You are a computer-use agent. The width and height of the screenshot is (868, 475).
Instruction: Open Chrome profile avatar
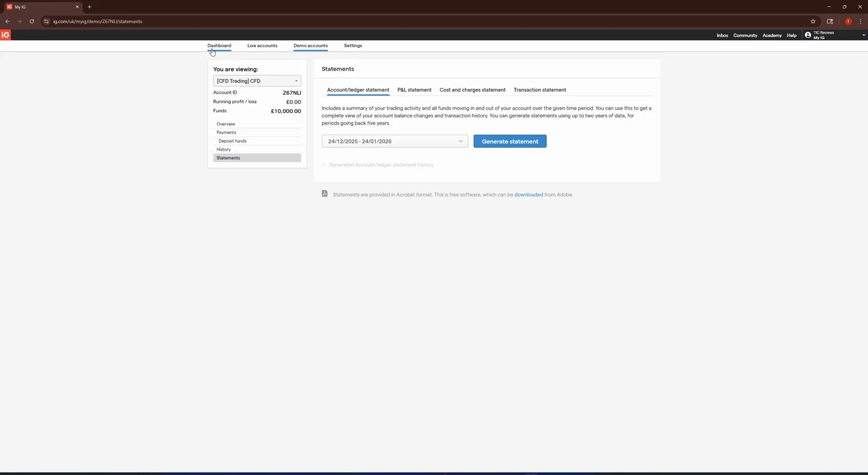tap(848, 21)
